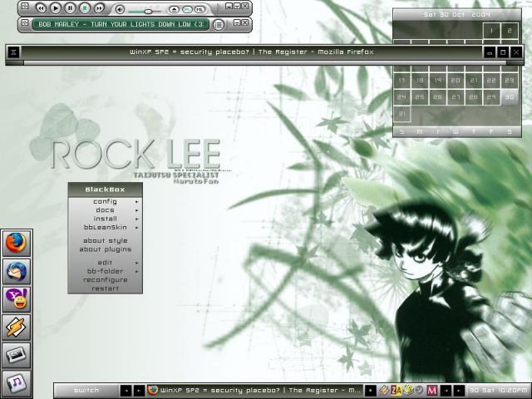Open the yellow striped tray icon

[x=384, y=391]
